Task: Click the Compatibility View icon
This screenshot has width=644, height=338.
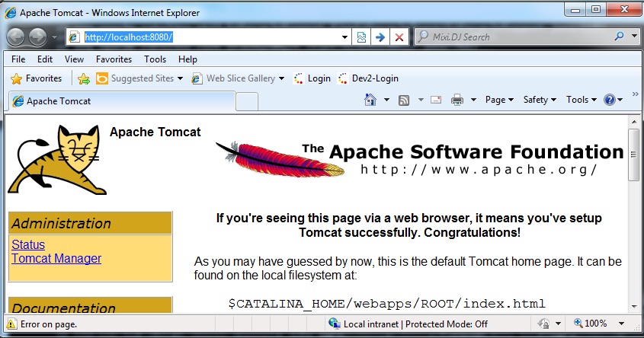Action: (x=361, y=37)
